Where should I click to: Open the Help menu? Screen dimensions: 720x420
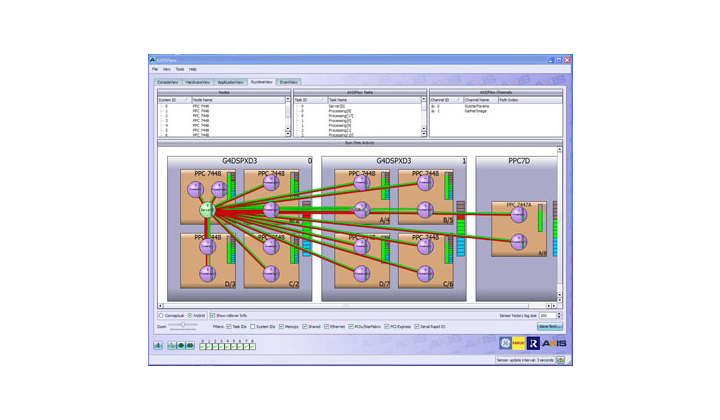[193, 69]
